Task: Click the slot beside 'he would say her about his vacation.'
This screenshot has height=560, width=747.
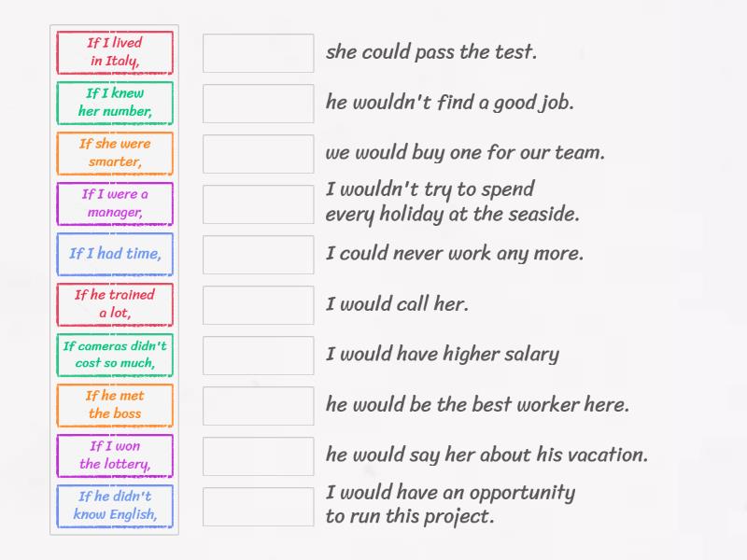Action: point(259,456)
